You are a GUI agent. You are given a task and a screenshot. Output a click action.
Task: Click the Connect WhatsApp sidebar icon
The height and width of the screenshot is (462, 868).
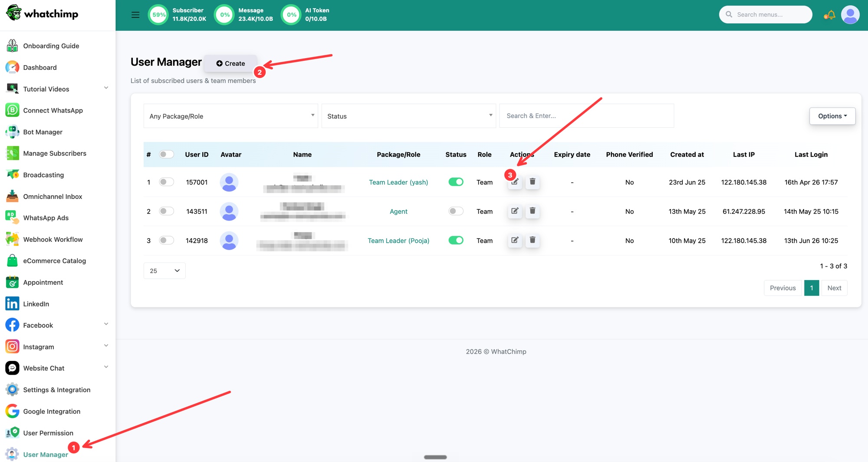pos(12,110)
